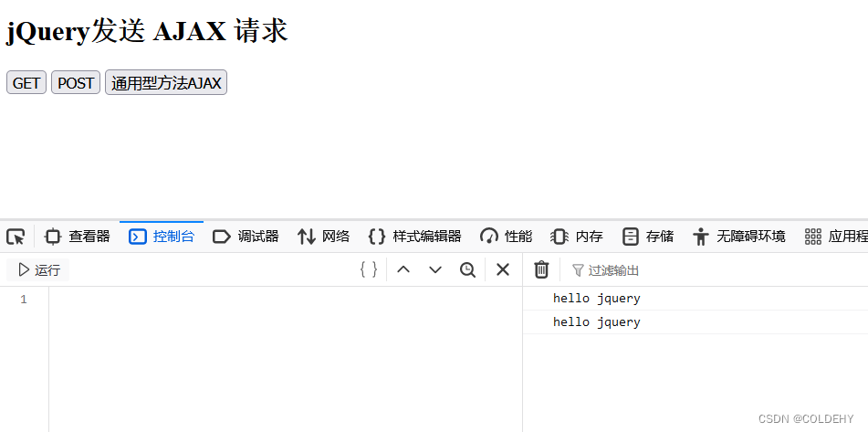Open the 无障碍环境 accessibility tab
Image resolution: width=868 pixels, height=432 pixels.
(739, 237)
